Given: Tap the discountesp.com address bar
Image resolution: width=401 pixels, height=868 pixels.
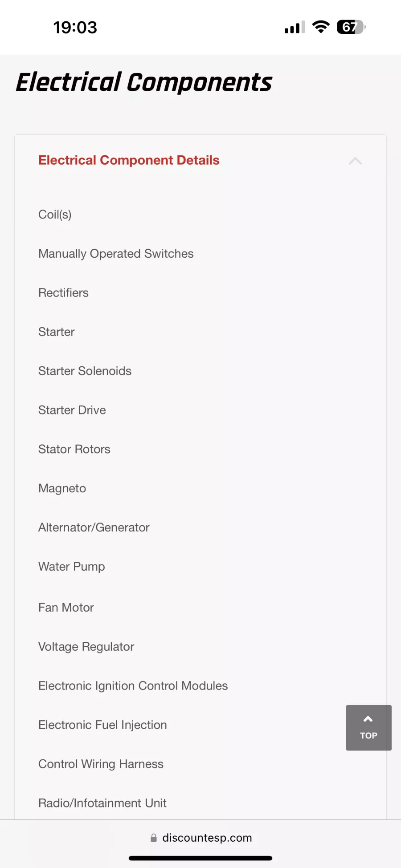Looking at the screenshot, I should (x=207, y=838).
